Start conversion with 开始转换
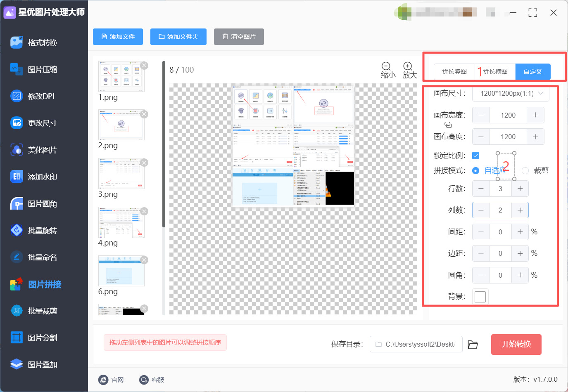Image resolution: width=568 pixels, height=392 pixels. (516, 344)
